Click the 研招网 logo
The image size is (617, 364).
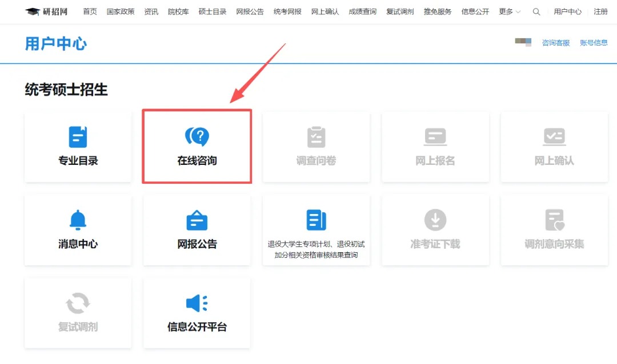tap(46, 10)
